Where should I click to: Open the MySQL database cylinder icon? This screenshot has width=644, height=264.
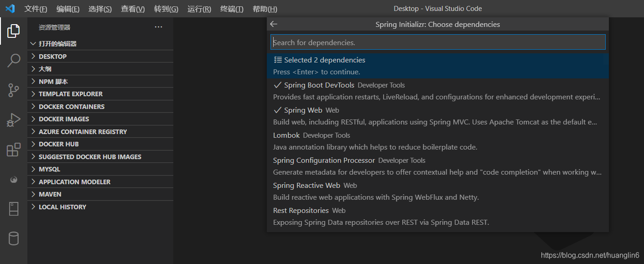(14, 238)
